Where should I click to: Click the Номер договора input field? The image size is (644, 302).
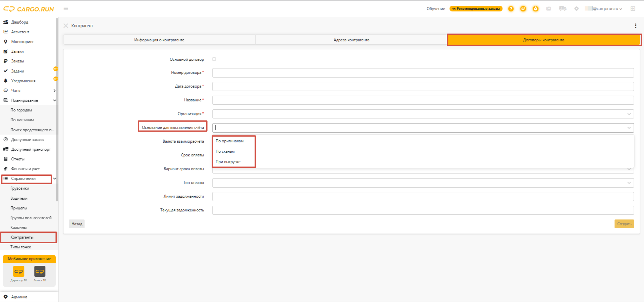coord(423,73)
